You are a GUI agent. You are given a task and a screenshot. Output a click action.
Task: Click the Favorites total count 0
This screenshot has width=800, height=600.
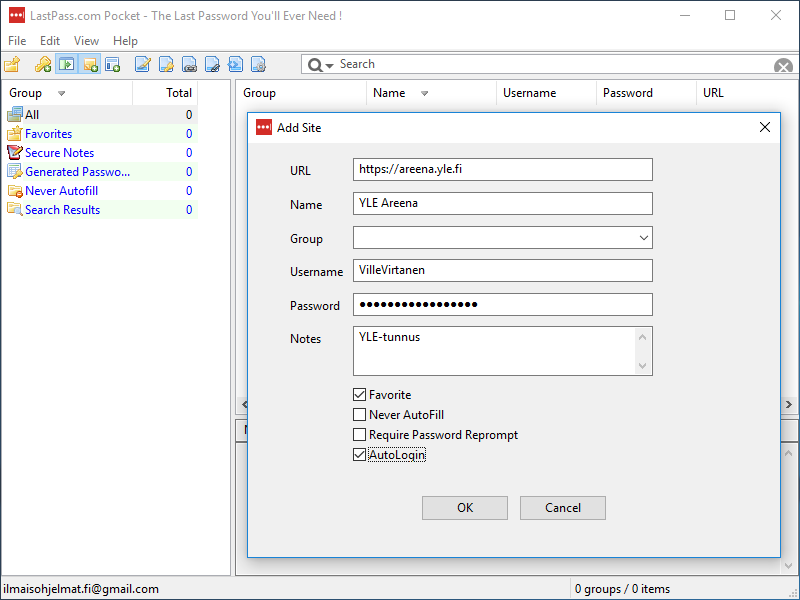189,134
